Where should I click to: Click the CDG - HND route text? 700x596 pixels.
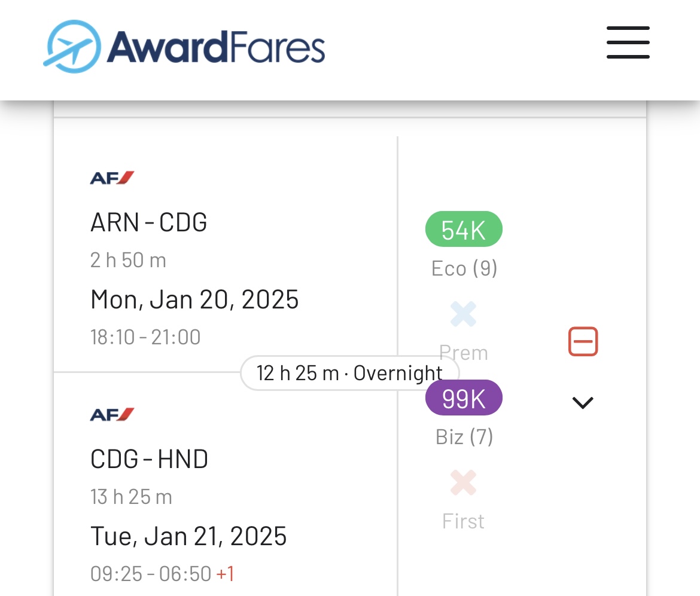(x=149, y=459)
